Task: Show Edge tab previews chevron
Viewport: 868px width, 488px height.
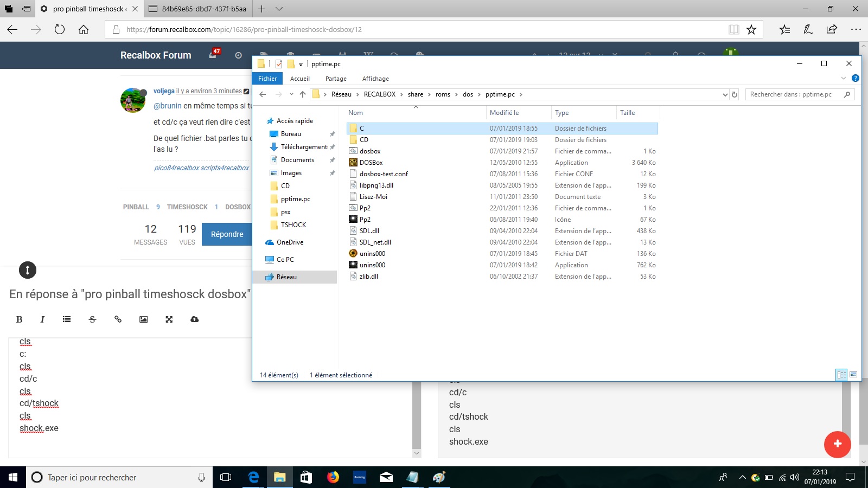Action: (279, 9)
